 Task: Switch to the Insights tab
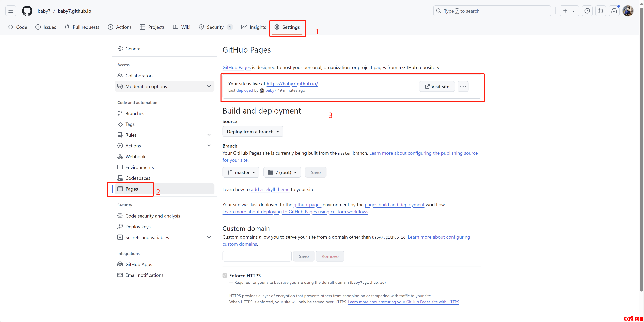coord(254,27)
